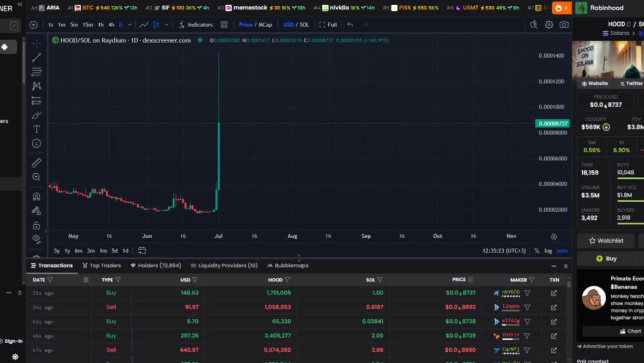The height and width of the screenshot is (363, 644).
Task: Set date range to 6m
Action: pos(78,251)
